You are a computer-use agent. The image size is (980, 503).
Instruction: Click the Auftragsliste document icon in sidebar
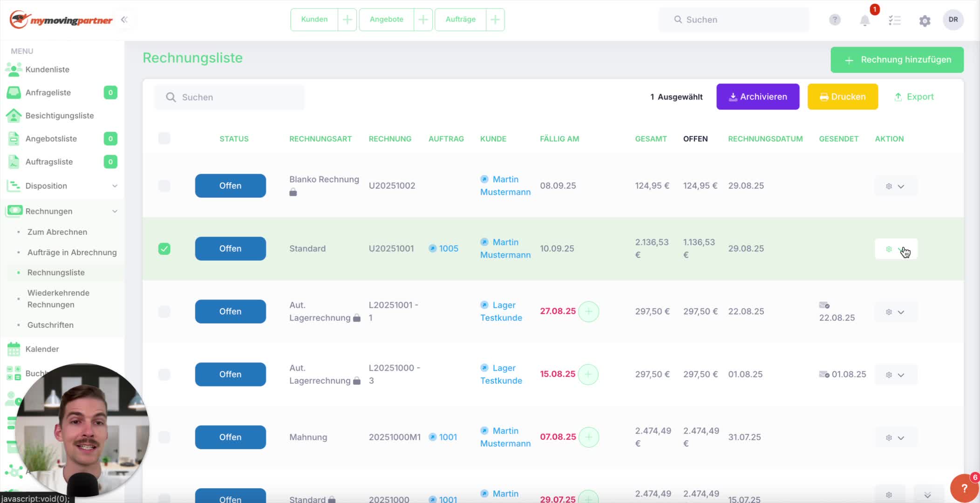14,162
